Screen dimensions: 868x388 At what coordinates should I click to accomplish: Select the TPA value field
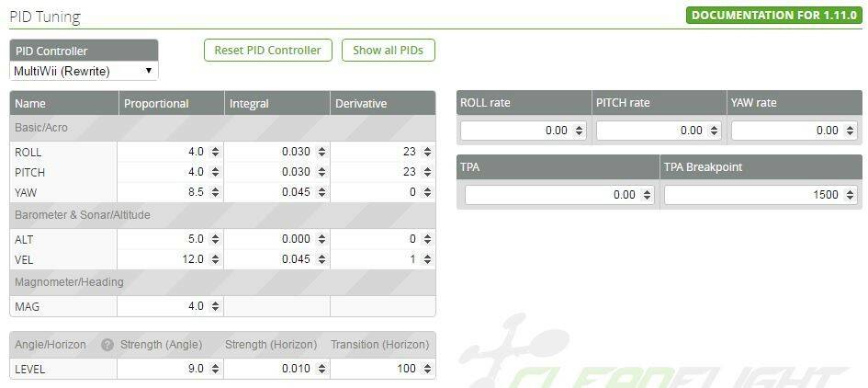pyautogui.click(x=559, y=195)
